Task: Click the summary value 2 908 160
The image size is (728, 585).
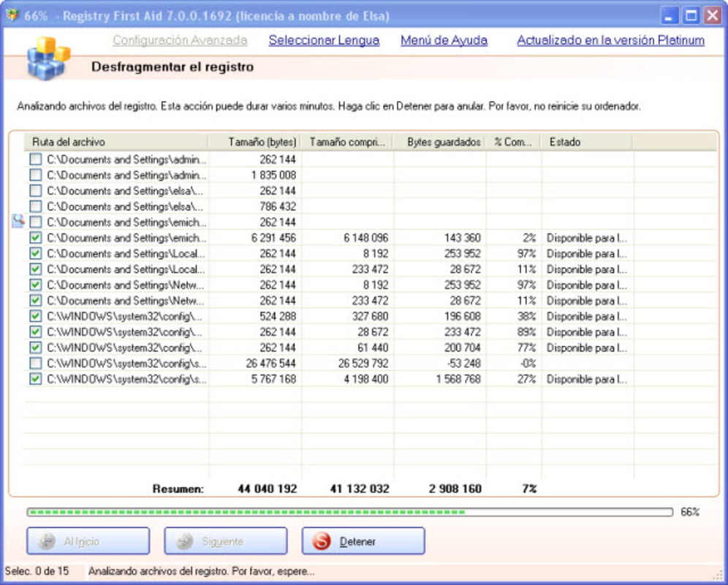Action: [455, 488]
